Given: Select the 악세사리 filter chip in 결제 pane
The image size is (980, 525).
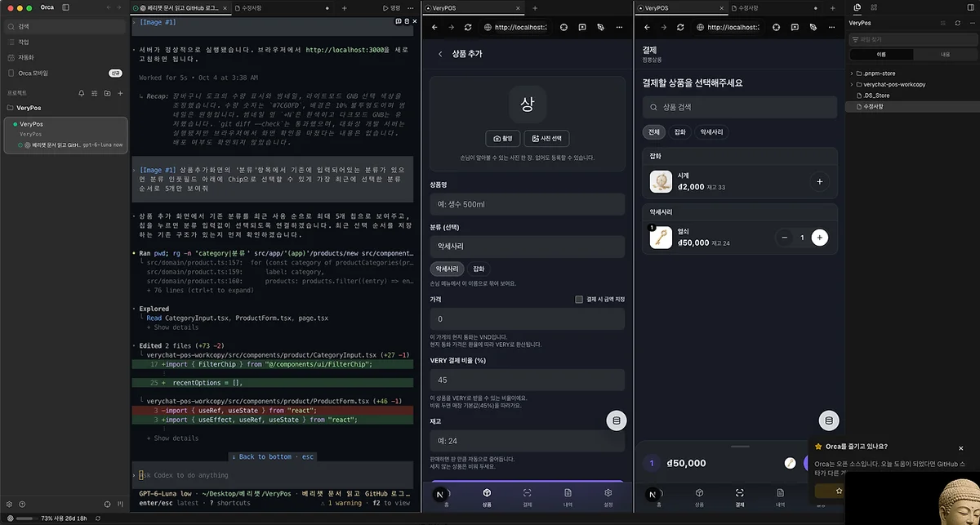Looking at the screenshot, I should (711, 132).
